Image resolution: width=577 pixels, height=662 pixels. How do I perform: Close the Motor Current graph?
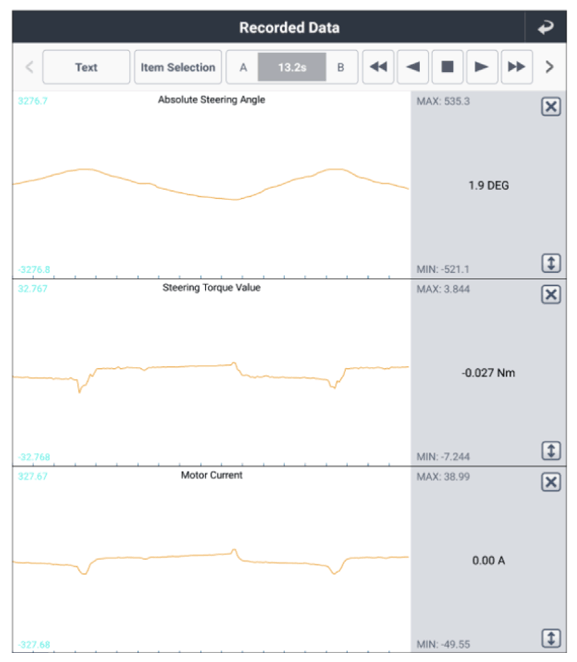(551, 482)
